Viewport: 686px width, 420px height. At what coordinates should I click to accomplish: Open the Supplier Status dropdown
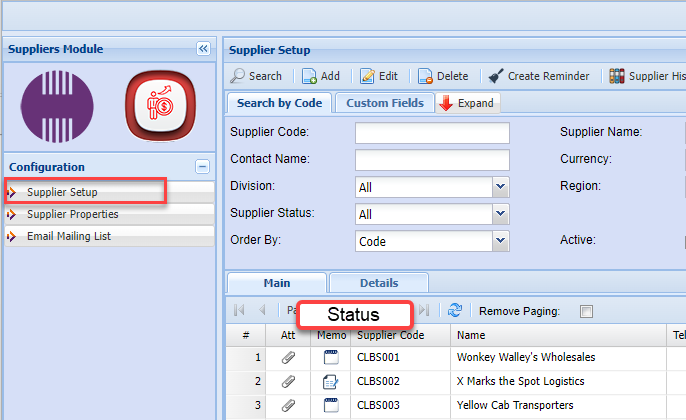[x=500, y=214]
